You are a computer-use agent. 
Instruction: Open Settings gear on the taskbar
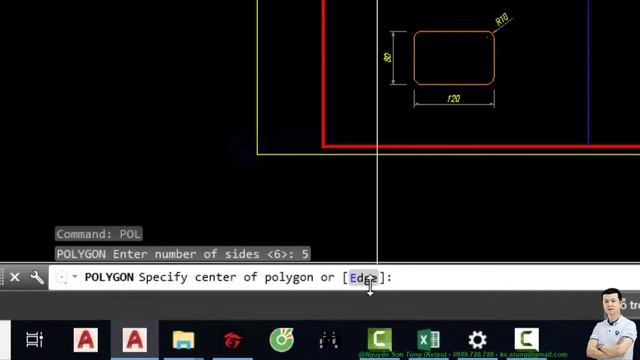coord(478,340)
